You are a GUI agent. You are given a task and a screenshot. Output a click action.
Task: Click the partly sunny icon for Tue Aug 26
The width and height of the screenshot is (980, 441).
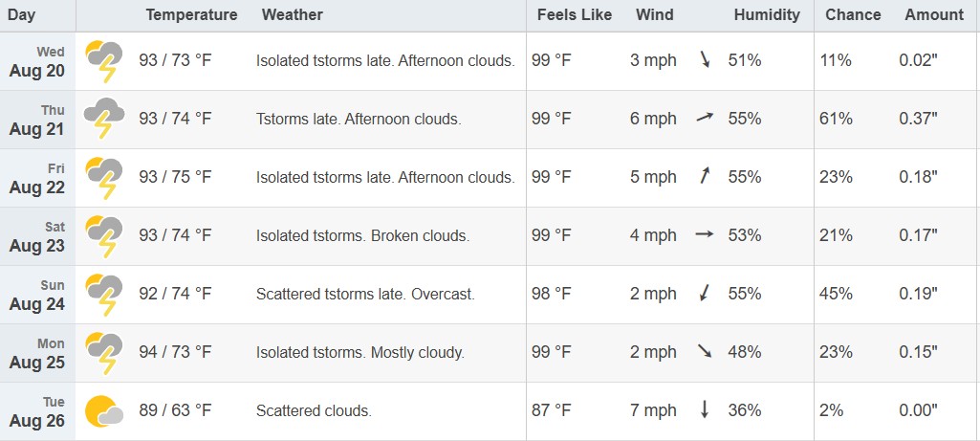(104, 411)
